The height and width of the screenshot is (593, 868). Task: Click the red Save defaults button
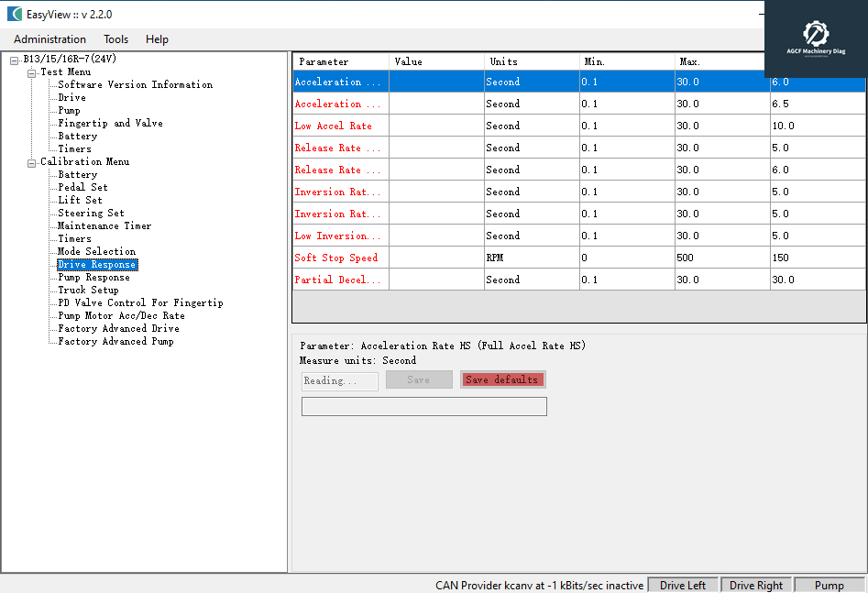[x=502, y=379]
